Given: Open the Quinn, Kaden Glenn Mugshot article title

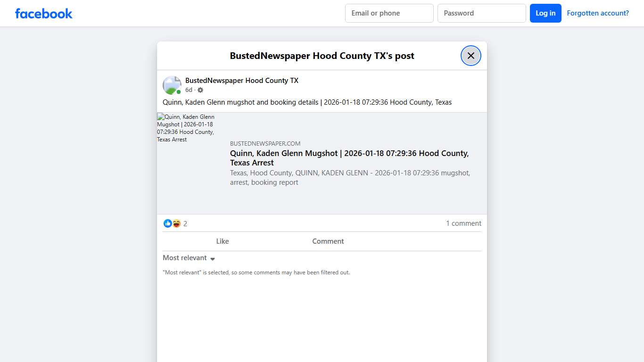Looking at the screenshot, I should coord(349,158).
